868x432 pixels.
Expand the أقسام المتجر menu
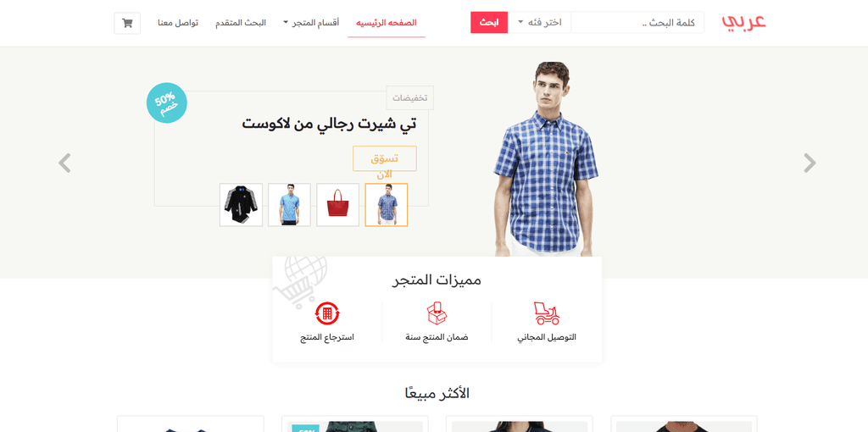click(x=311, y=23)
